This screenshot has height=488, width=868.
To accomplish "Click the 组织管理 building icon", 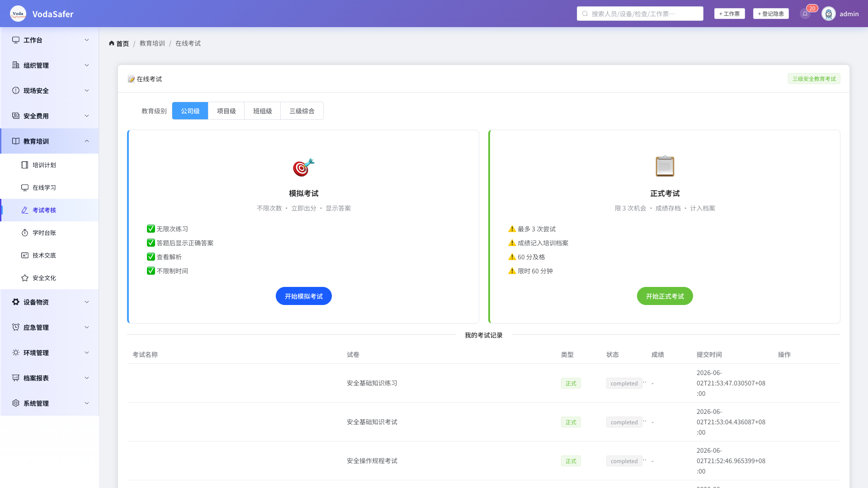I will point(16,65).
